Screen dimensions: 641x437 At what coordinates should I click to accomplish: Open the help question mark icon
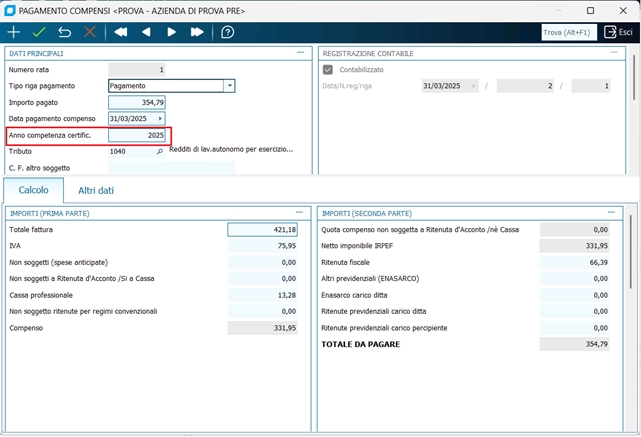click(228, 32)
